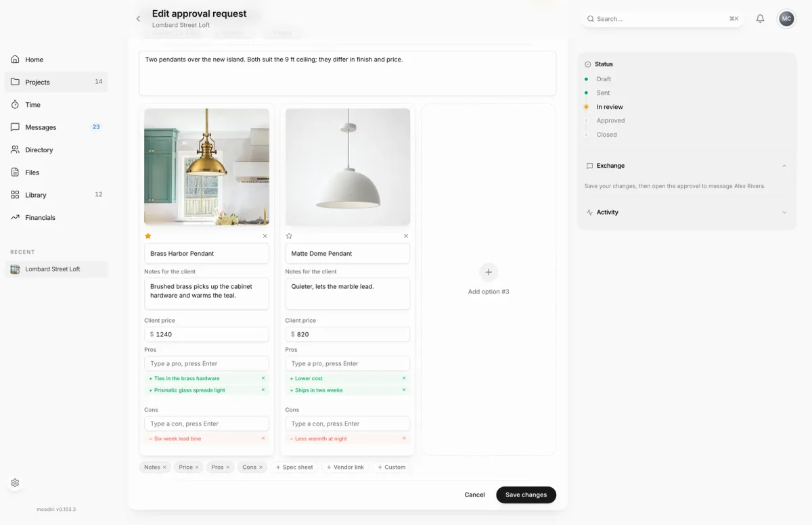Viewport: 812px width, 525px height.
Task: Remove the Pros field chip
Action: (x=227, y=467)
